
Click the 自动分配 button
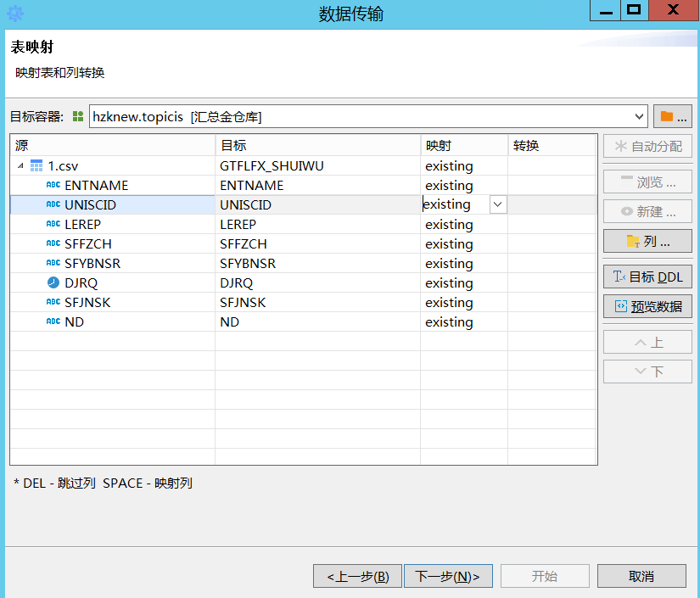(x=647, y=147)
